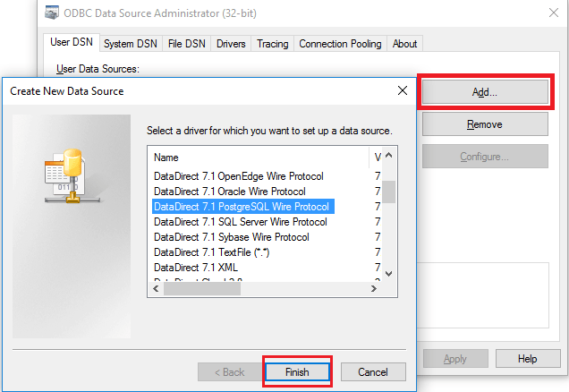569x392 pixels.
Task: Select the Drivers tab
Action: (x=231, y=43)
